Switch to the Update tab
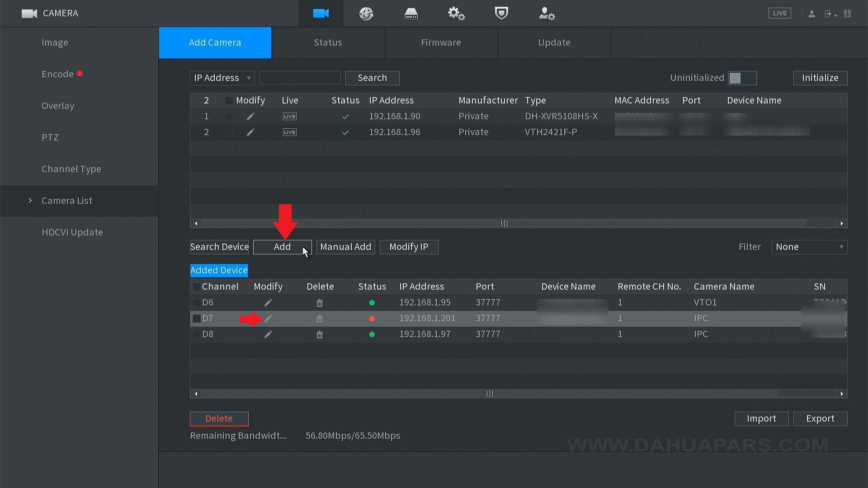 coord(554,42)
